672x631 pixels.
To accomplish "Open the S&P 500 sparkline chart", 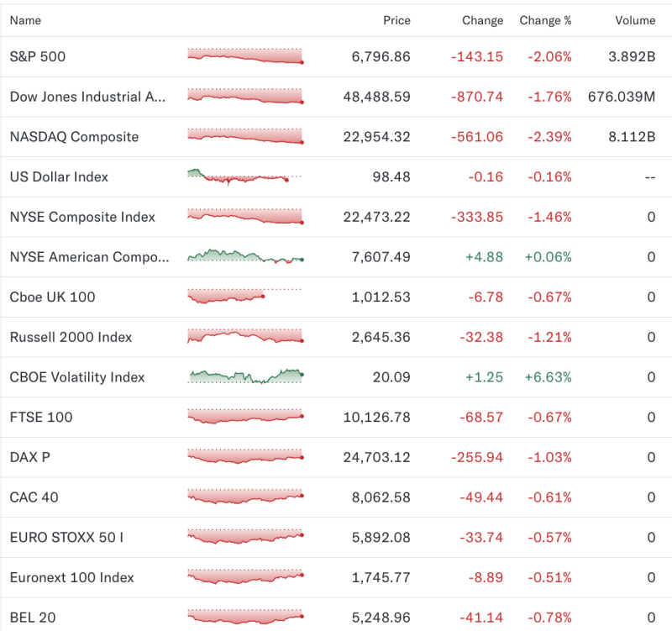I will tap(244, 56).
